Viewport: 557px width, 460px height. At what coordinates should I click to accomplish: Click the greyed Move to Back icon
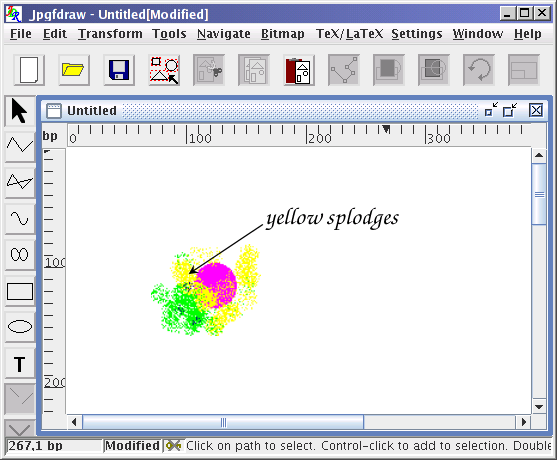(434, 70)
